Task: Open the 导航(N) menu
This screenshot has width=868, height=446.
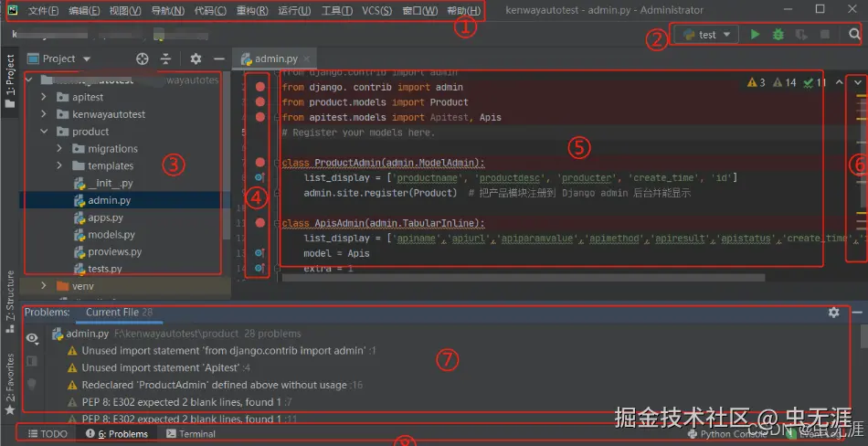Action: [168, 11]
